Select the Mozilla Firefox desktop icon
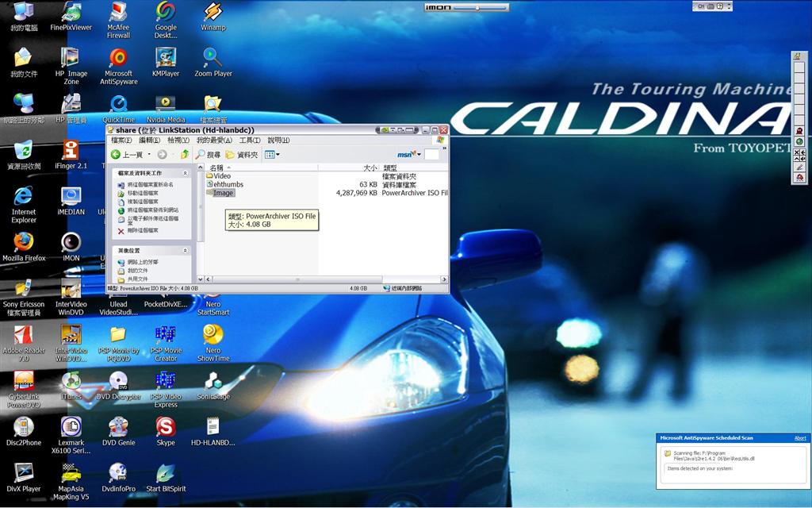The width and height of the screenshot is (812, 508). point(24,248)
